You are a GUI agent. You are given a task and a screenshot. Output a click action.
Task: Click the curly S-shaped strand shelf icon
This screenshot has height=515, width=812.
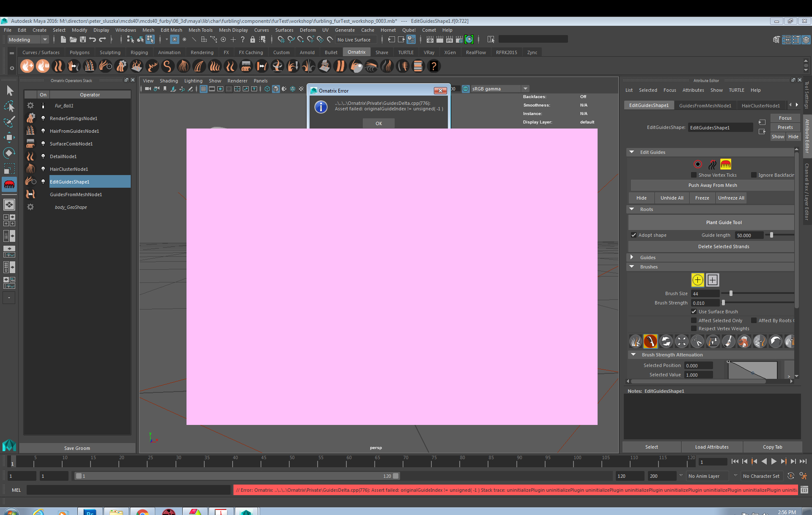coord(167,66)
